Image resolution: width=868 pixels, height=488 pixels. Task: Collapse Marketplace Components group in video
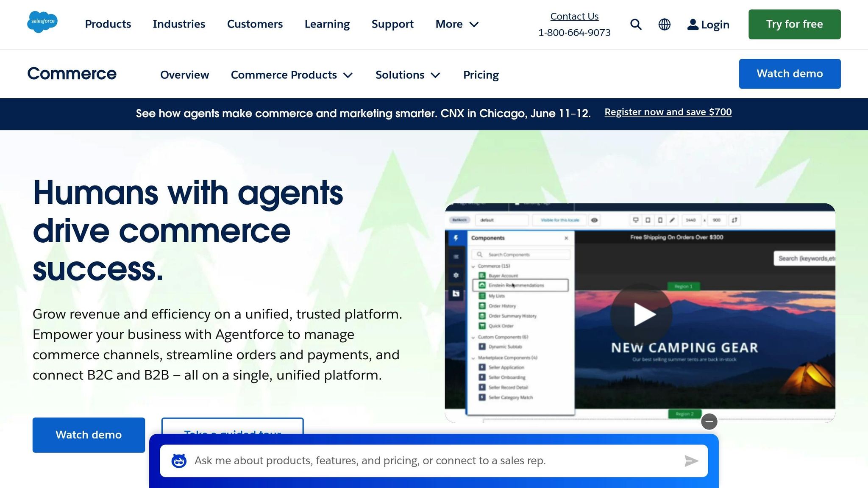pyautogui.click(x=473, y=358)
